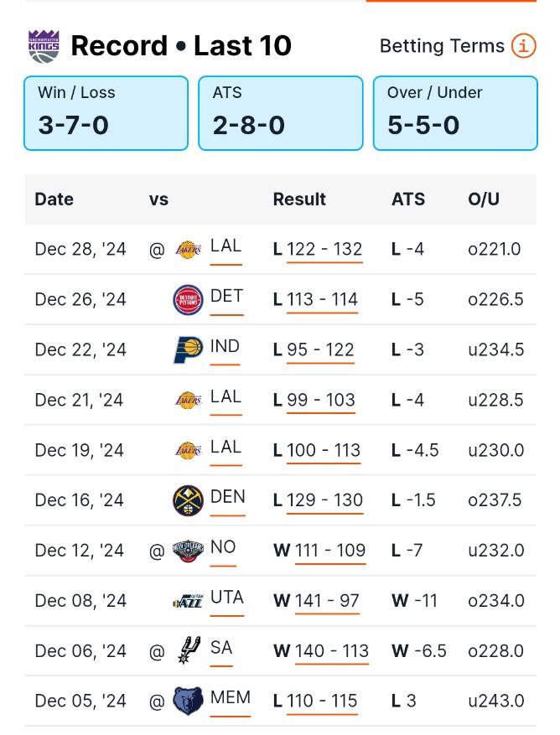Viewport: 560px width, 735px height.
Task: Click the Utah Jazz logo
Action: (188, 601)
